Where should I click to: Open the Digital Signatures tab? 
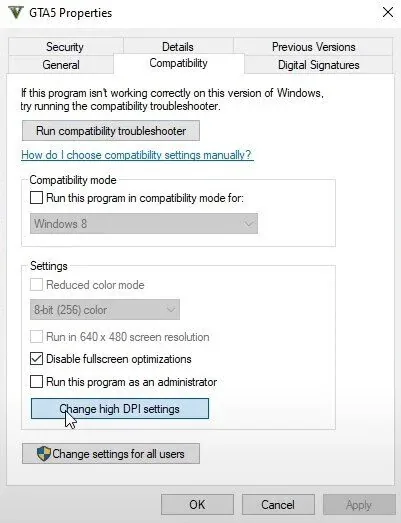point(319,65)
